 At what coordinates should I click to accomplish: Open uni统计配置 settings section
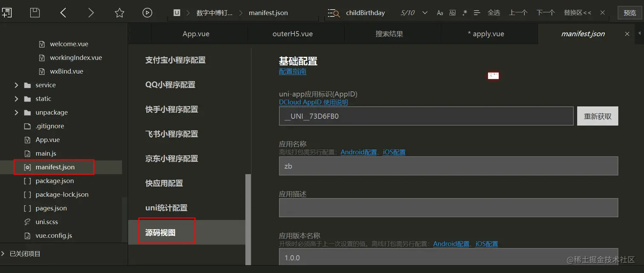166,208
